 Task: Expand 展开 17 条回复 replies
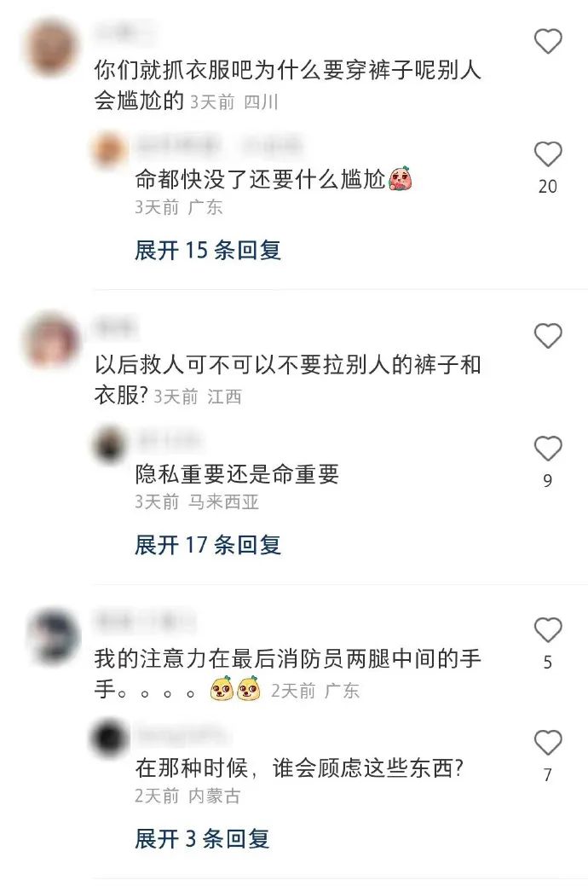click(x=208, y=545)
